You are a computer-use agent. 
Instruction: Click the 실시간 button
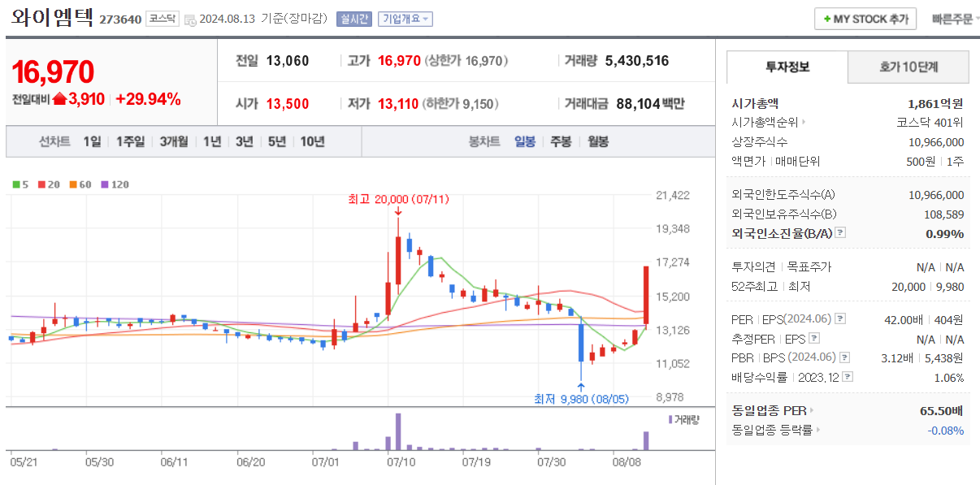point(354,19)
